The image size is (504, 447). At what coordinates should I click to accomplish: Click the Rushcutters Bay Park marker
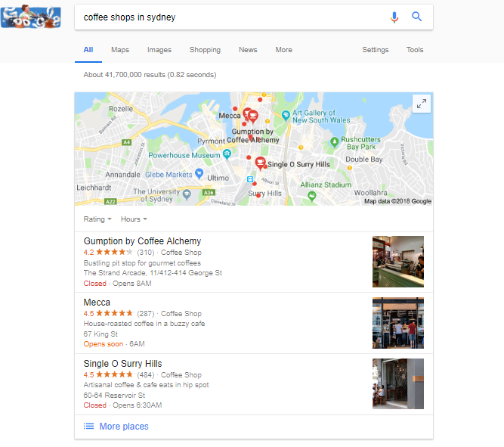(334, 141)
